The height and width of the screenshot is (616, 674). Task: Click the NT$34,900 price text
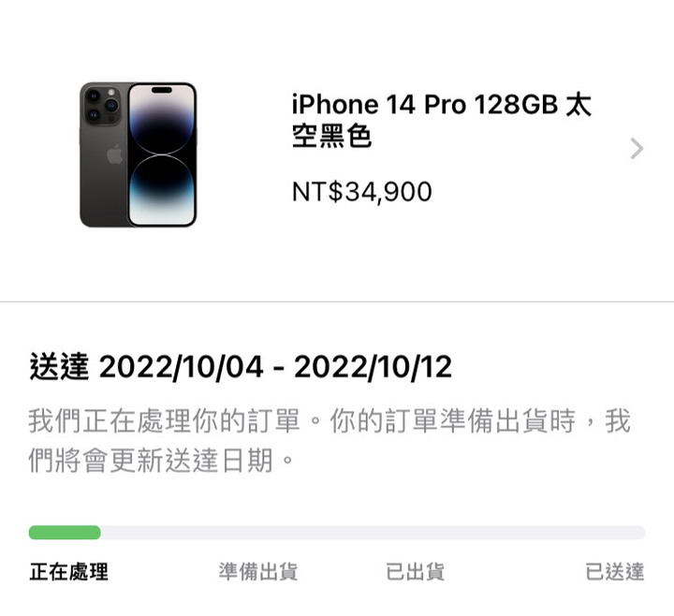tap(362, 192)
